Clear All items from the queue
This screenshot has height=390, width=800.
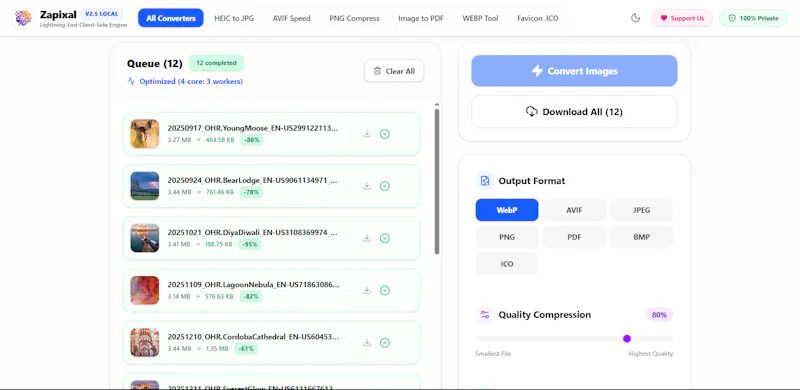coord(394,71)
